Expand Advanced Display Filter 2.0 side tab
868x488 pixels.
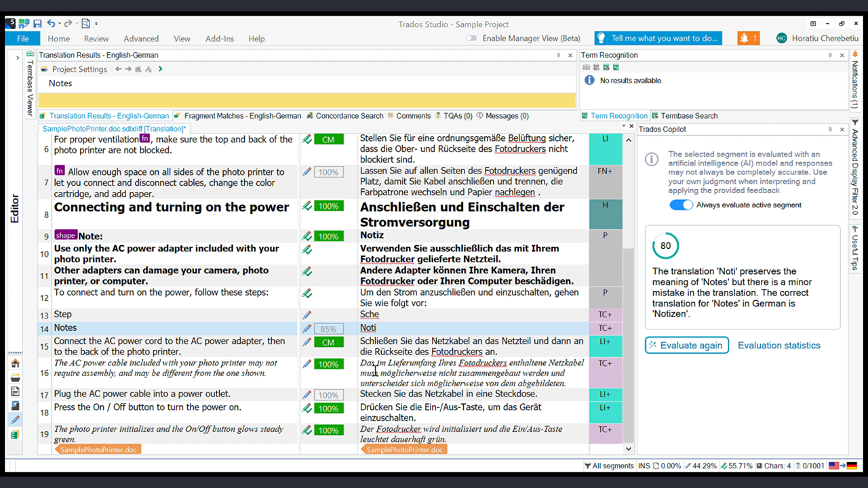pos(854,169)
